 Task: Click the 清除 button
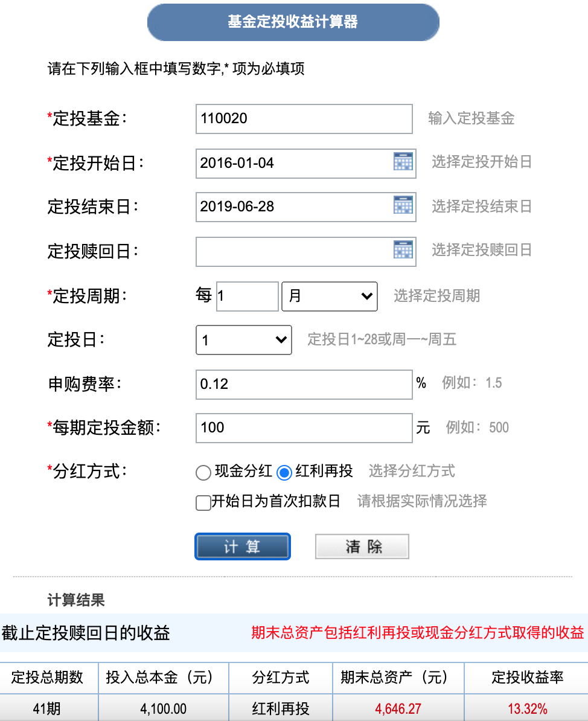pyautogui.click(x=362, y=546)
